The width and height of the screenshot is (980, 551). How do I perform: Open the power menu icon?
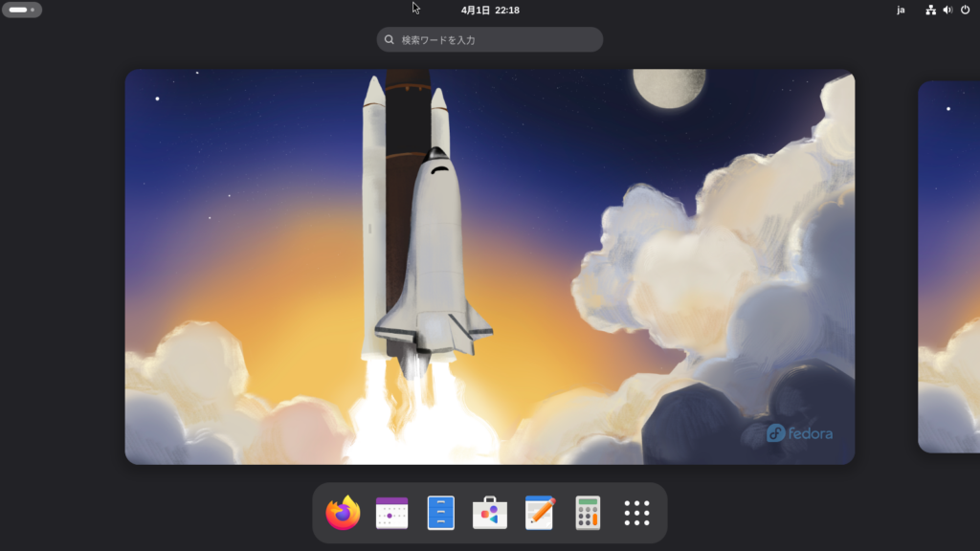965,10
